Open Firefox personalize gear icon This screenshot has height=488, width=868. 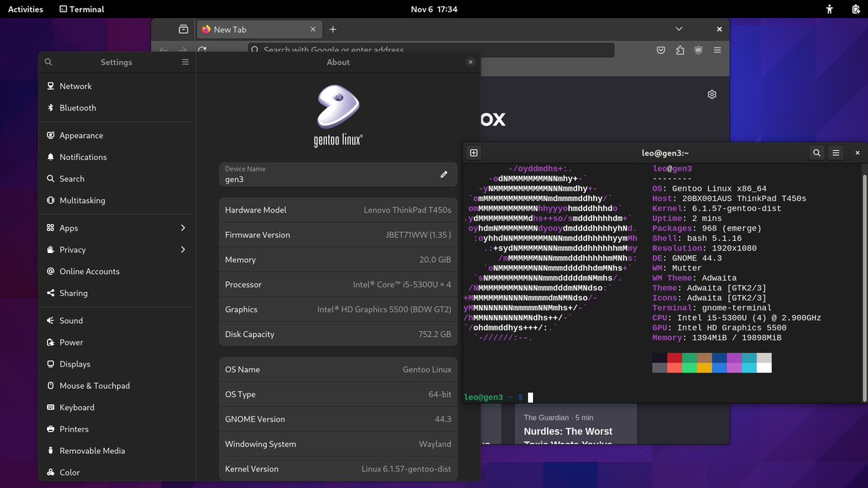712,95
